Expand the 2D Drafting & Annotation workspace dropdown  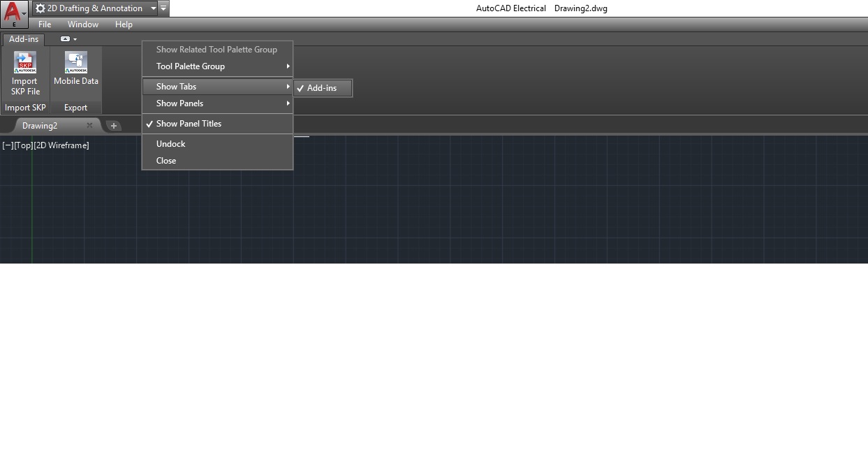tap(154, 8)
